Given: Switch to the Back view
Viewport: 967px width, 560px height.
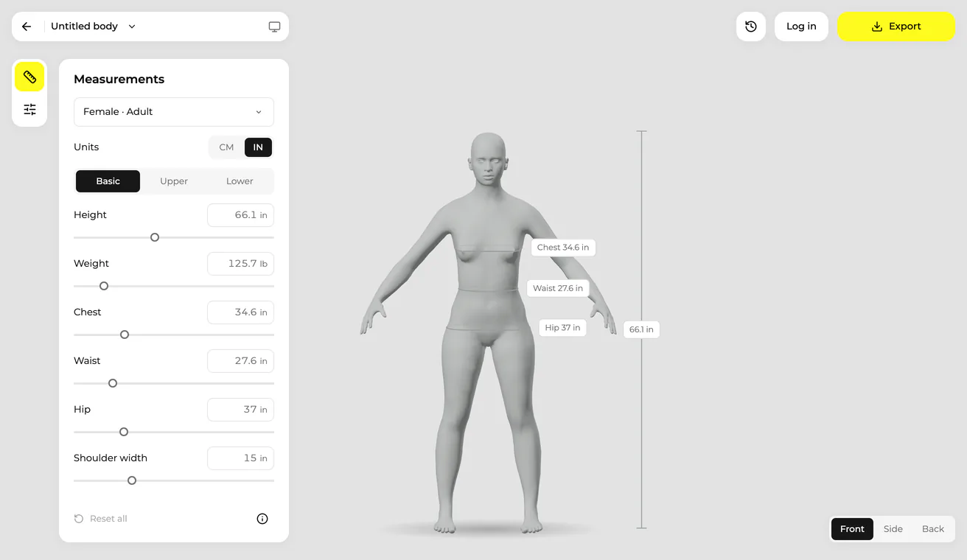Looking at the screenshot, I should (933, 529).
